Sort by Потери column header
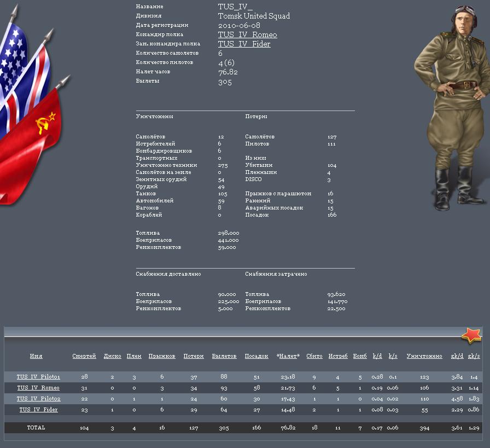Image resolution: width=490 pixels, height=448 pixels. point(194,356)
